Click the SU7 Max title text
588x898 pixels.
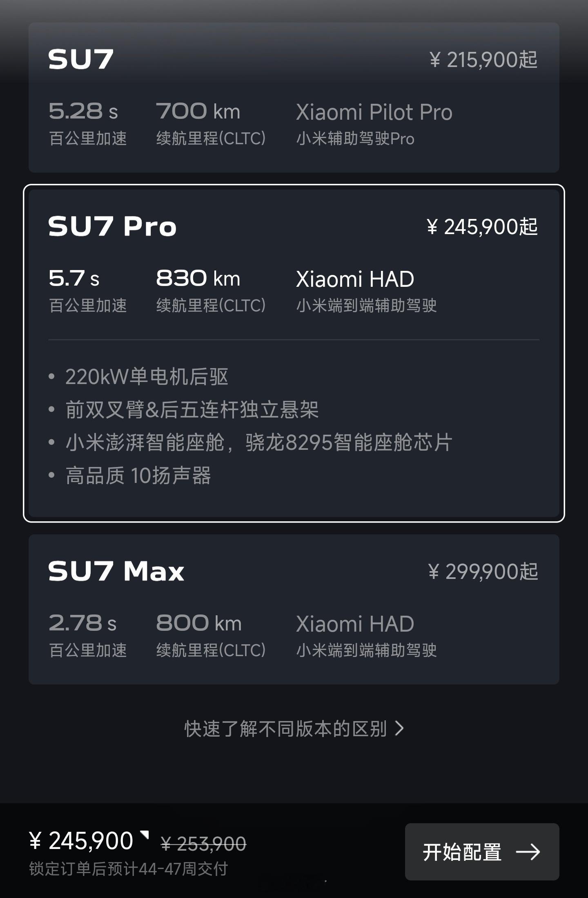(116, 571)
